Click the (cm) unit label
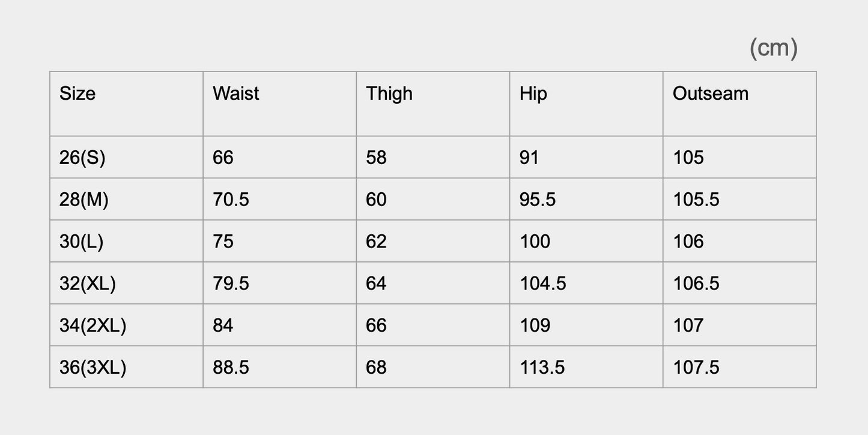Image resolution: width=868 pixels, height=435 pixels. pyautogui.click(x=774, y=48)
